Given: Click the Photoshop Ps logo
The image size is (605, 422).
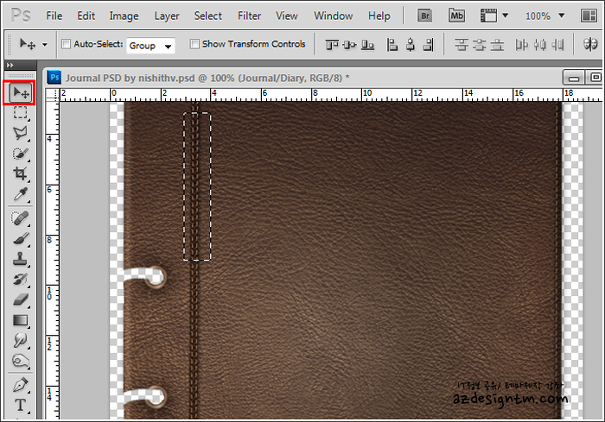Looking at the screenshot, I should point(20,15).
